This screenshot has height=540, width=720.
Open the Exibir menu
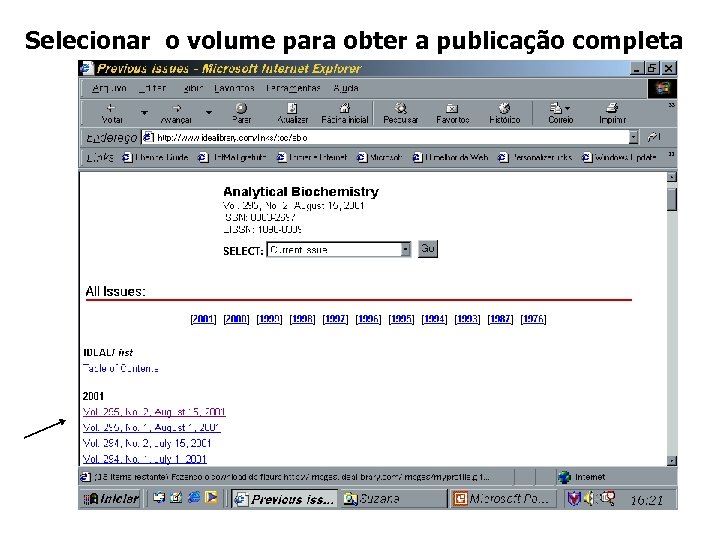[x=193, y=88]
